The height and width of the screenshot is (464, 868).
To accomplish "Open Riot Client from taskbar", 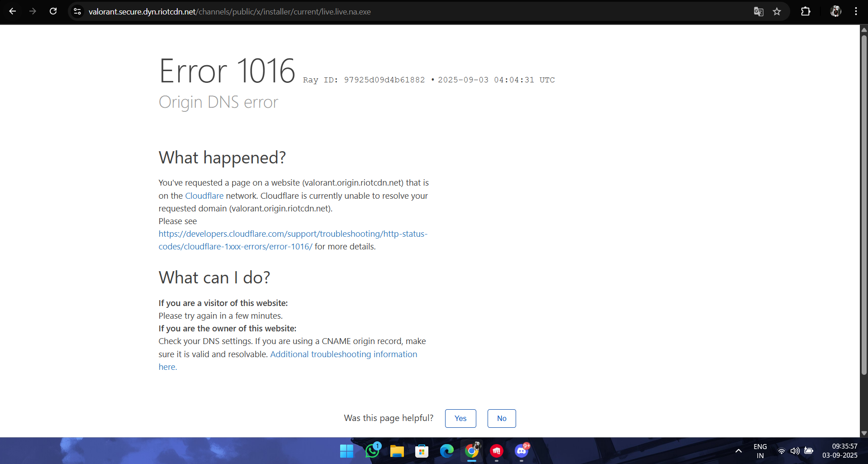I will [x=497, y=451].
